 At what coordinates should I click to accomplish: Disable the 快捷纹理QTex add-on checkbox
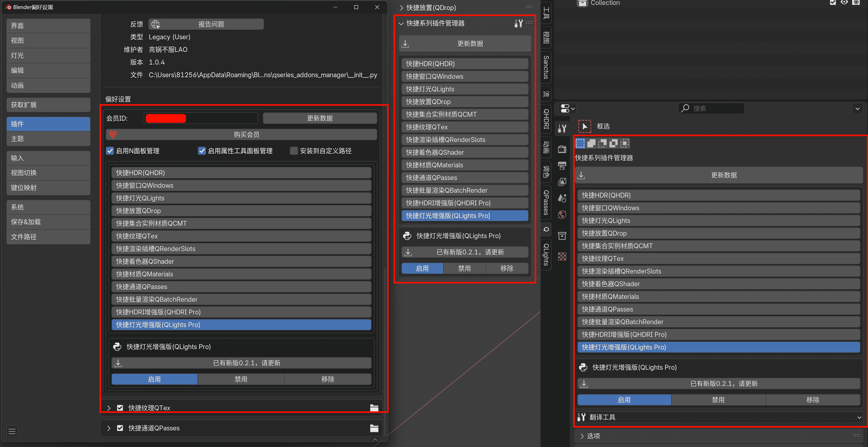point(120,408)
